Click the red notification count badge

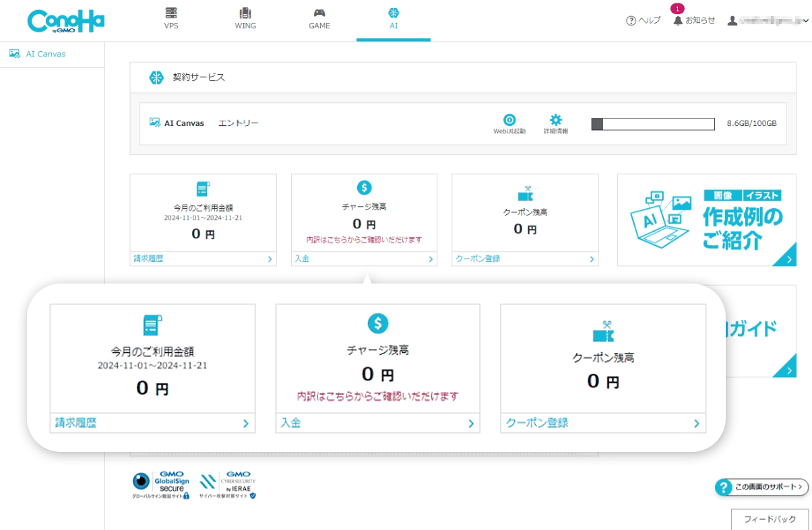(677, 9)
